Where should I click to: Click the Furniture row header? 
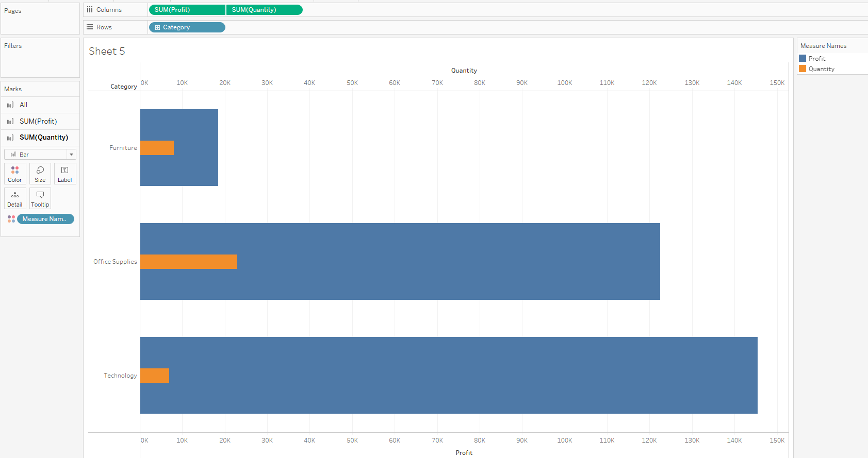[x=123, y=148]
